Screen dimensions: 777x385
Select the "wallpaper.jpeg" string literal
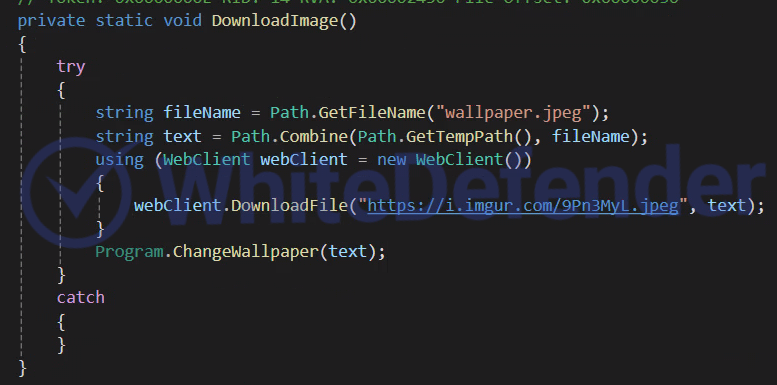point(513,113)
